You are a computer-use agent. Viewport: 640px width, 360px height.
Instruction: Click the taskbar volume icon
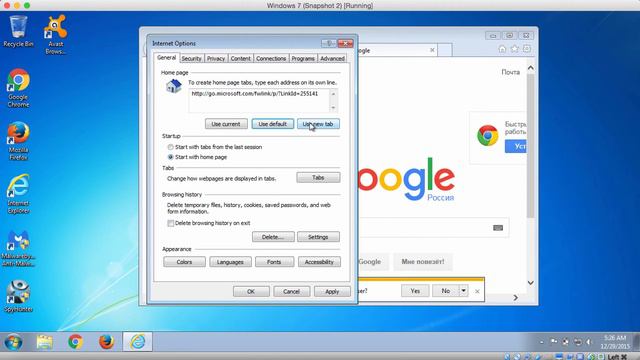[589, 342]
